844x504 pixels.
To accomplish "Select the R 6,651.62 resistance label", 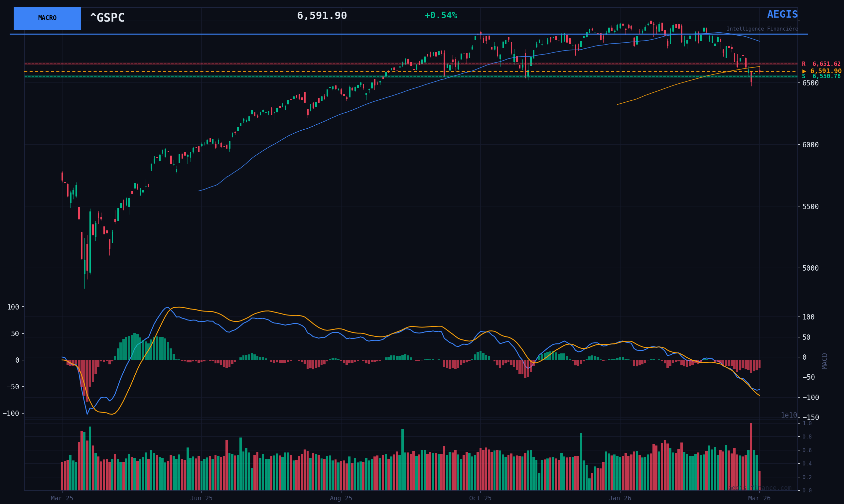I will [x=821, y=64].
